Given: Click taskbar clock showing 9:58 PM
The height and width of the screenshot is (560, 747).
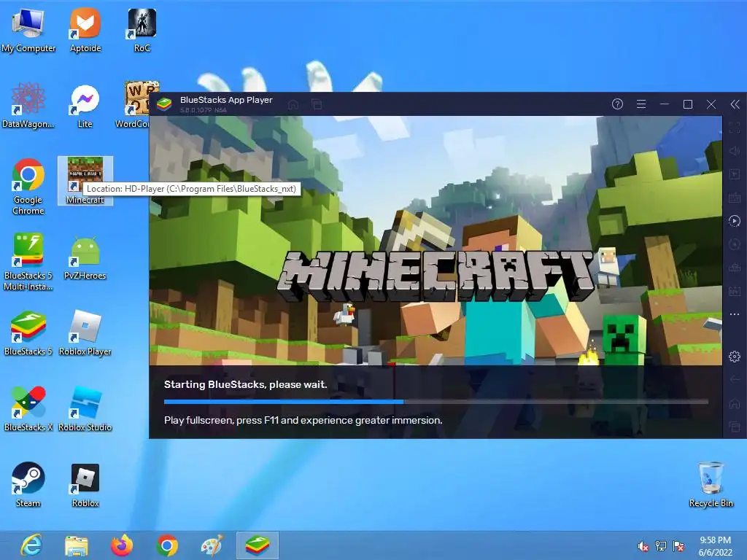Looking at the screenshot, I should click(x=715, y=545).
